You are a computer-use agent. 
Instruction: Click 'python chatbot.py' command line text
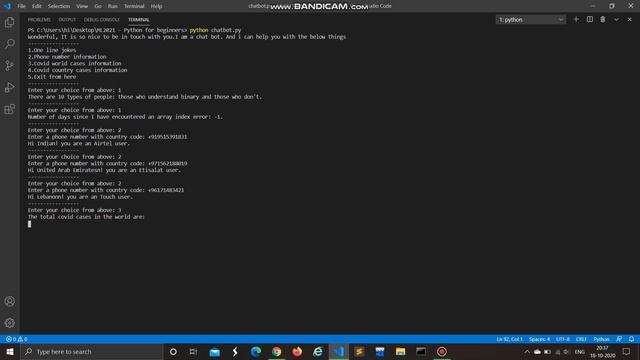coord(215,30)
